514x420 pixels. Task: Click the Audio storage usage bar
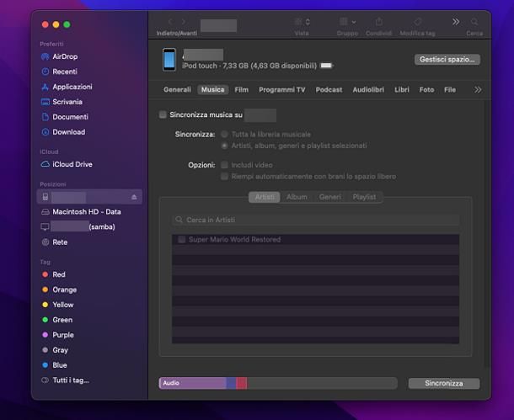[193, 383]
